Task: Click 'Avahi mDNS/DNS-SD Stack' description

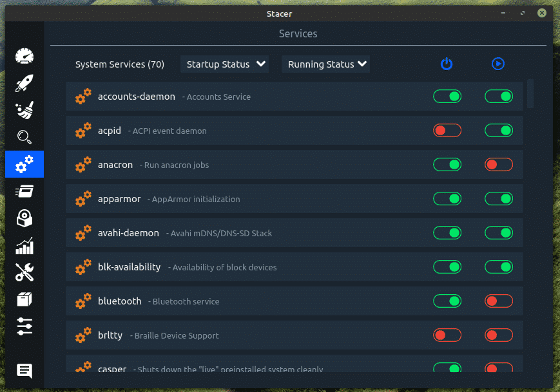Action: [x=221, y=233]
